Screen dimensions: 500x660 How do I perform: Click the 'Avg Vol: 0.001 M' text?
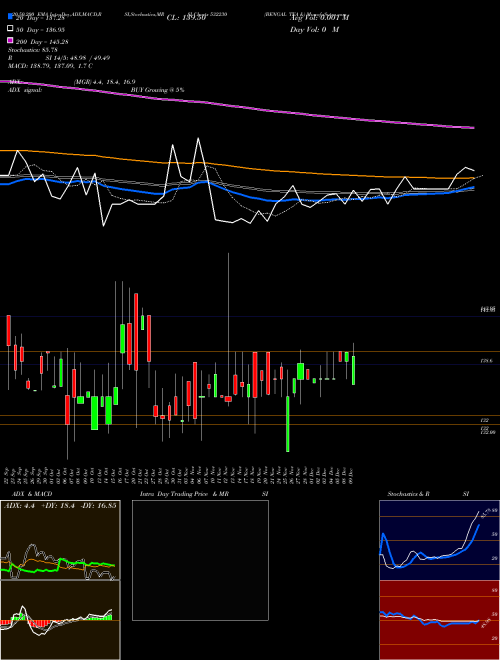click(319, 18)
